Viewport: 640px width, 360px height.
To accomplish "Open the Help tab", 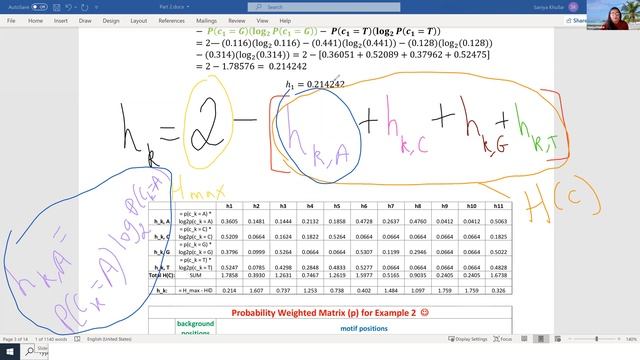I will coord(285,21).
